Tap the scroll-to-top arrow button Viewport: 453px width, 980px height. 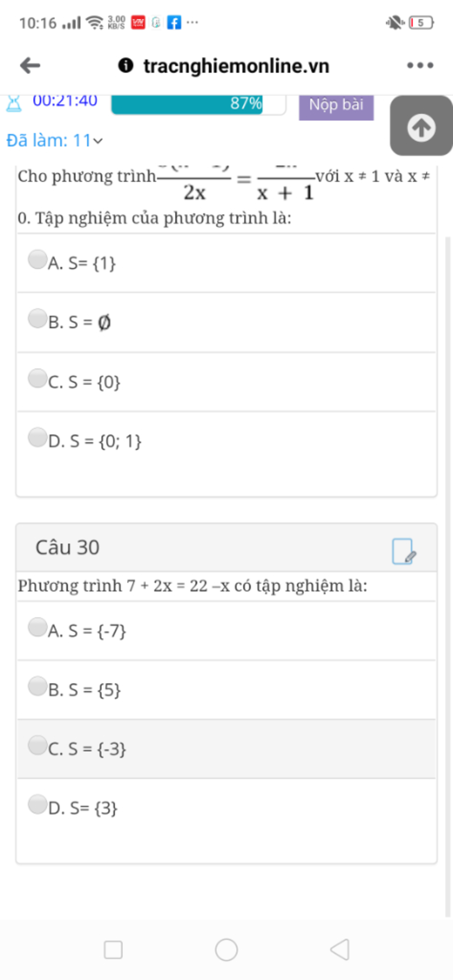[x=421, y=127]
